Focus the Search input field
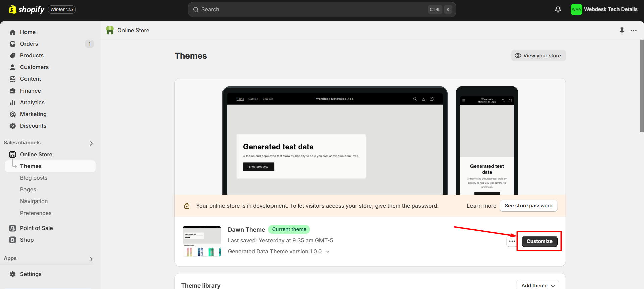 (322, 10)
